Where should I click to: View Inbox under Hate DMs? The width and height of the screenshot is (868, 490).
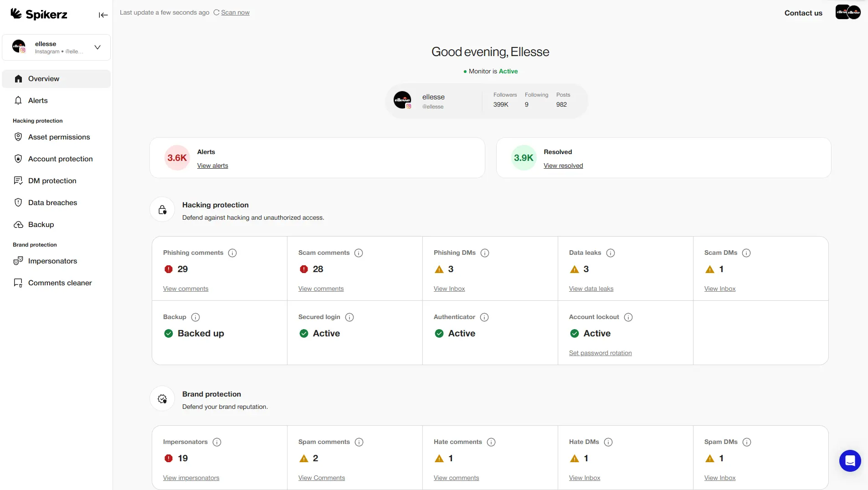coord(585,478)
